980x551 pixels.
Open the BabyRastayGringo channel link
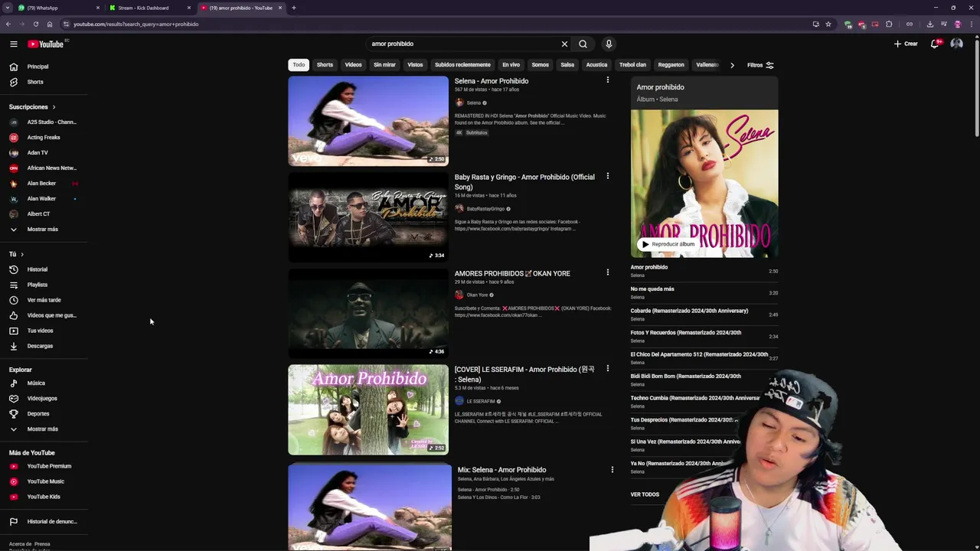(x=485, y=209)
